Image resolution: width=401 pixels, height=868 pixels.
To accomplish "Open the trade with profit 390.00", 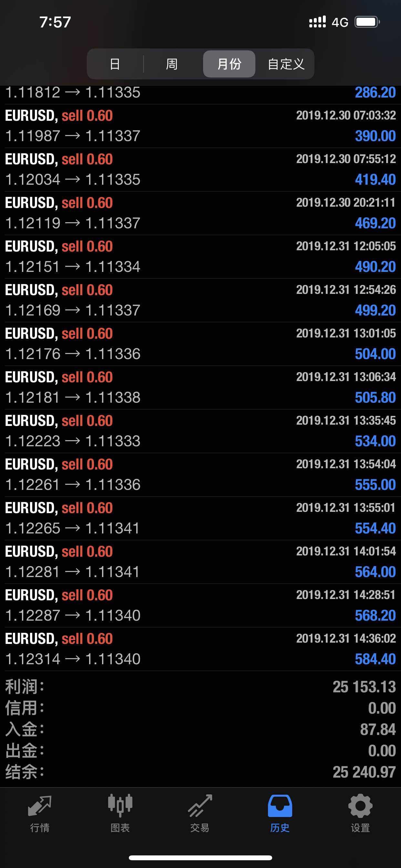I will (200, 126).
